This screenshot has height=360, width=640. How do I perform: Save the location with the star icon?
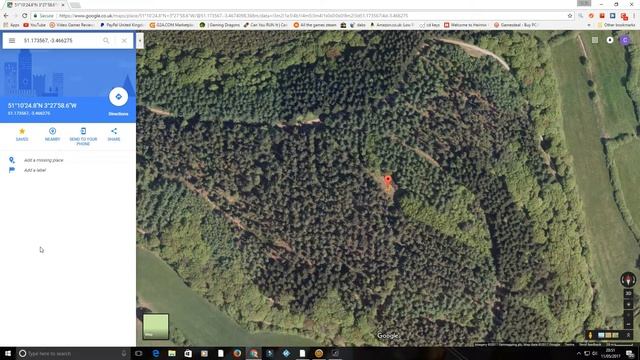pyautogui.click(x=22, y=134)
